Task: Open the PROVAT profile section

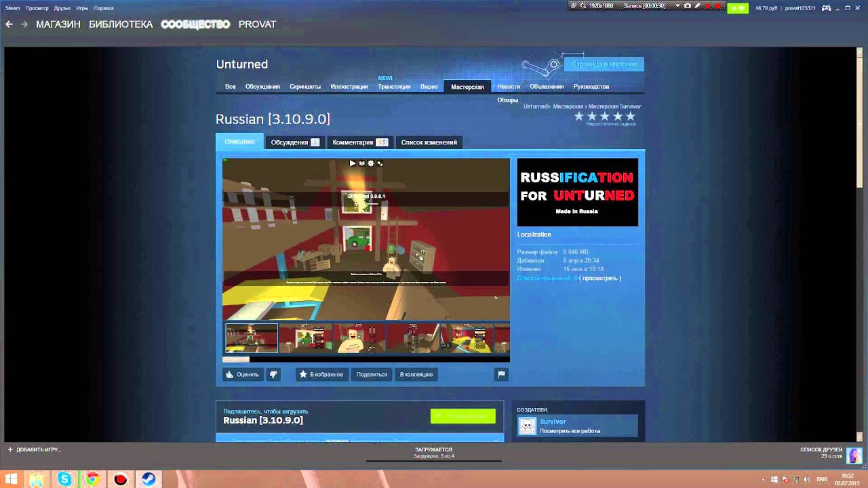Action: pos(257,24)
